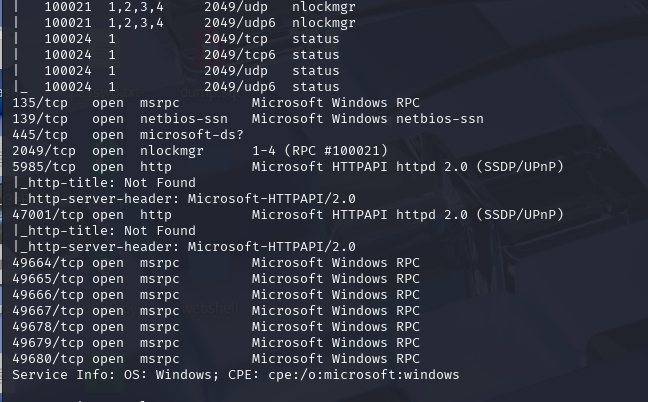Screen dimensions: 648x402
Task: Click the microsoft-ds? service name
Action: point(192,135)
